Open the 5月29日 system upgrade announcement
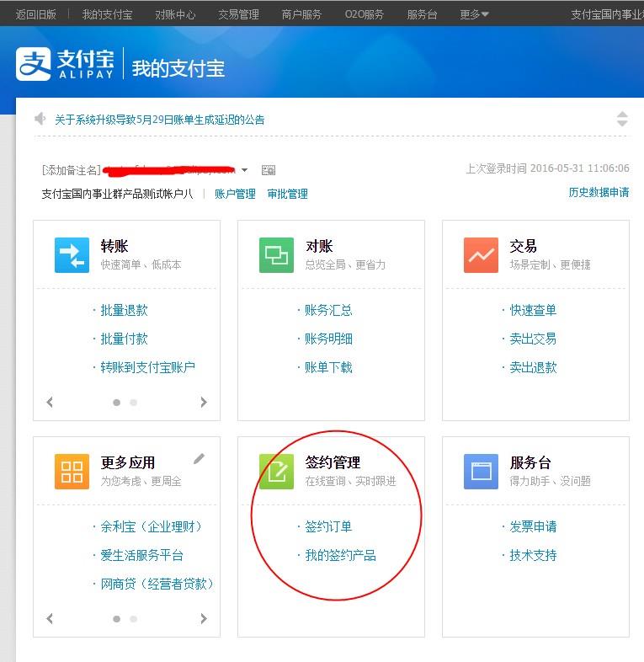644x662 pixels. coord(159,120)
